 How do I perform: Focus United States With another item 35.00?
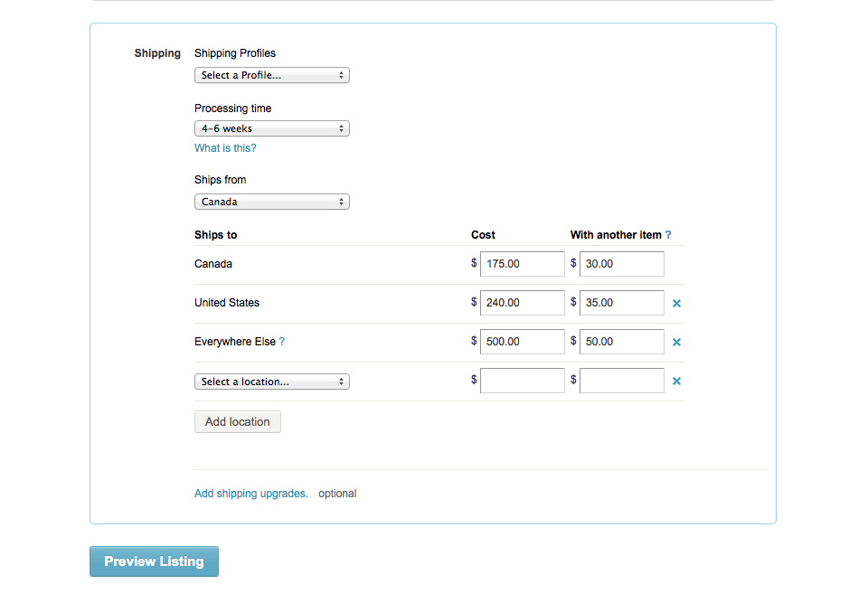(622, 303)
